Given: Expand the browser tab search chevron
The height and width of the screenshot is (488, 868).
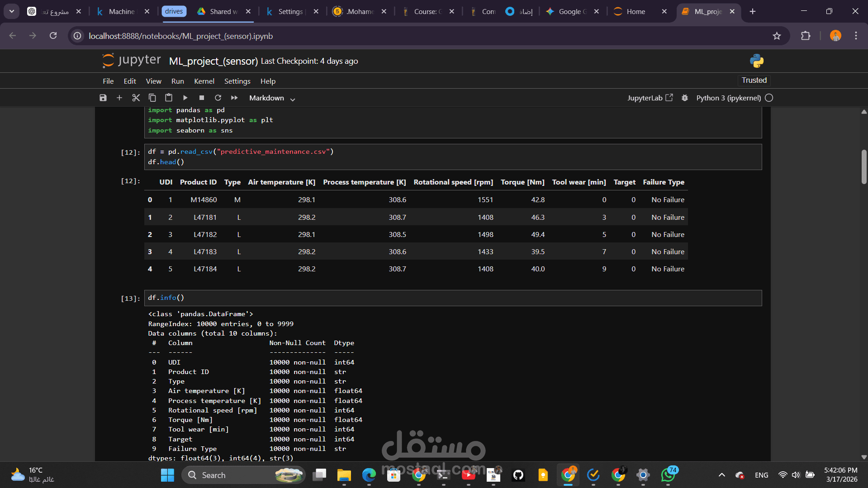Looking at the screenshot, I should (x=11, y=11).
